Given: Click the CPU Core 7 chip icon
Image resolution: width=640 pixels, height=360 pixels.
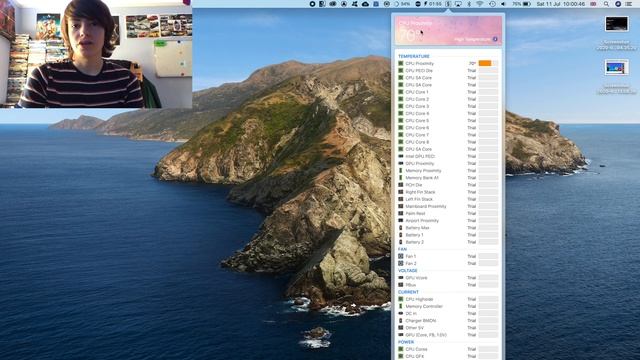Looking at the screenshot, I should click(x=401, y=135).
